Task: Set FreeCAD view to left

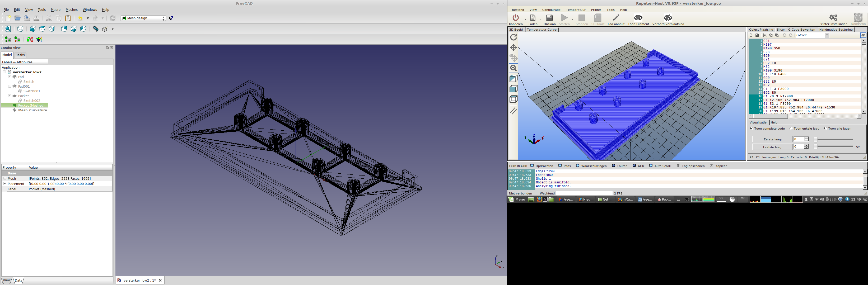Action: coord(83,29)
